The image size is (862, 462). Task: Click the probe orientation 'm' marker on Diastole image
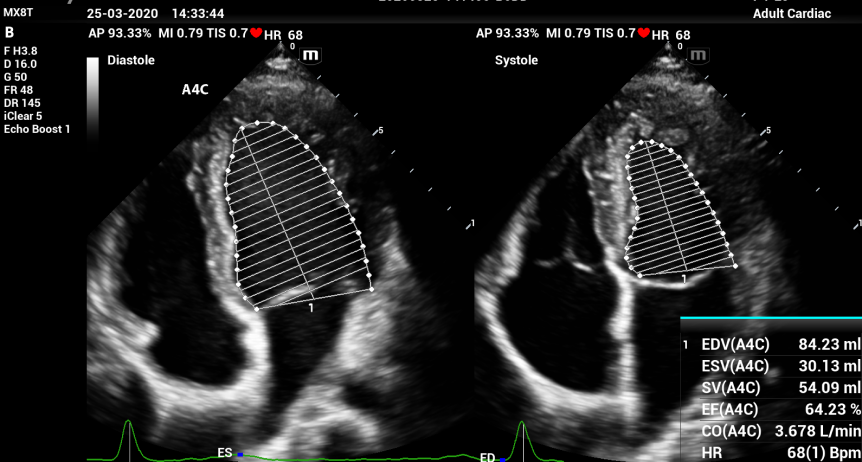coord(311,55)
